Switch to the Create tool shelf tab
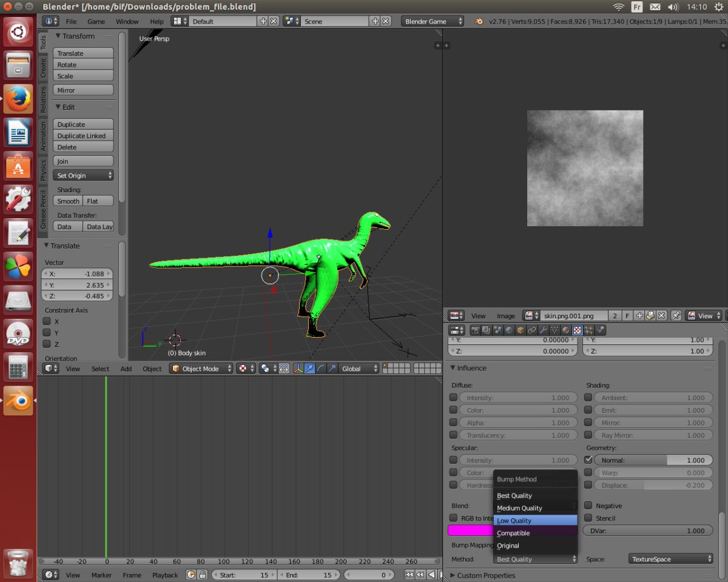Screen dimensions: 728x582 [x=43, y=68]
